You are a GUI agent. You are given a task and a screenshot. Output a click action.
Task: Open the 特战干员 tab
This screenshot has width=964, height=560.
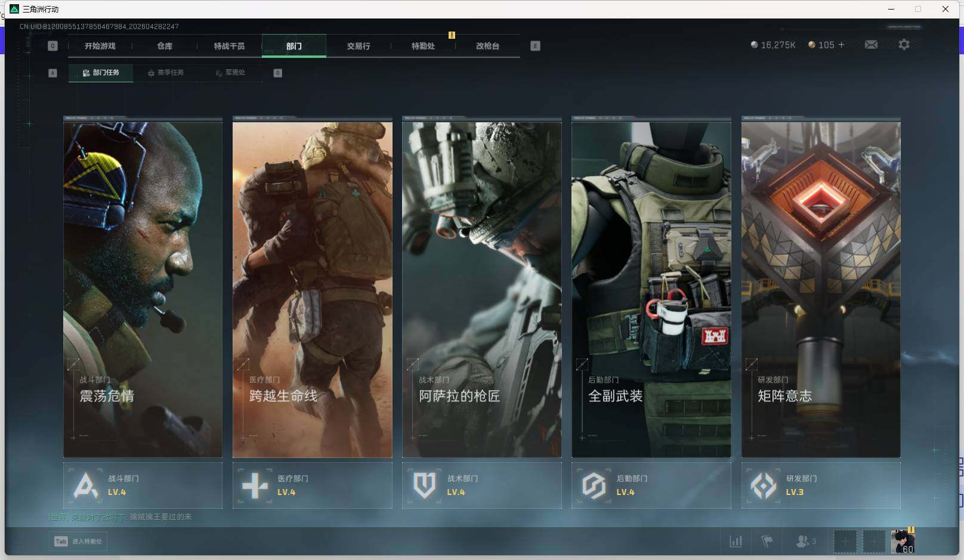point(229,46)
